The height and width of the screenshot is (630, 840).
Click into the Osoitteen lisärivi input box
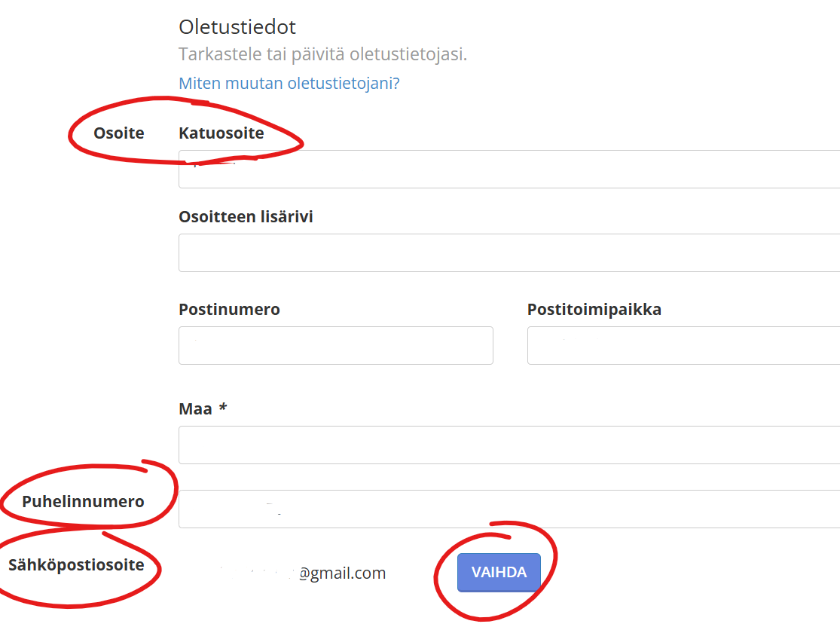pos(509,253)
